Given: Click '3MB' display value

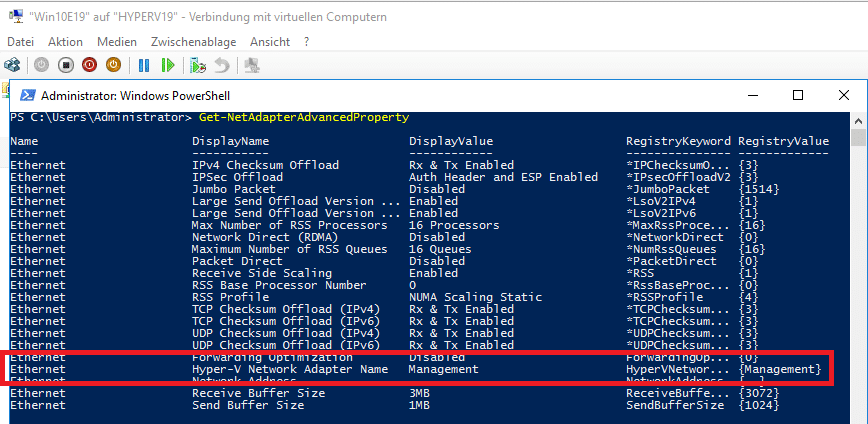Looking at the screenshot, I should click(x=419, y=393).
